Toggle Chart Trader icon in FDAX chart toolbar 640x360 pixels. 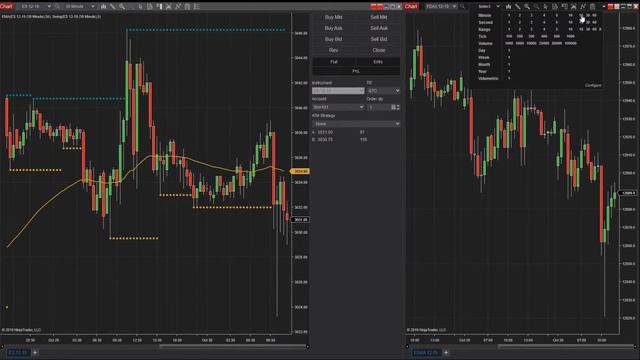pos(564,7)
